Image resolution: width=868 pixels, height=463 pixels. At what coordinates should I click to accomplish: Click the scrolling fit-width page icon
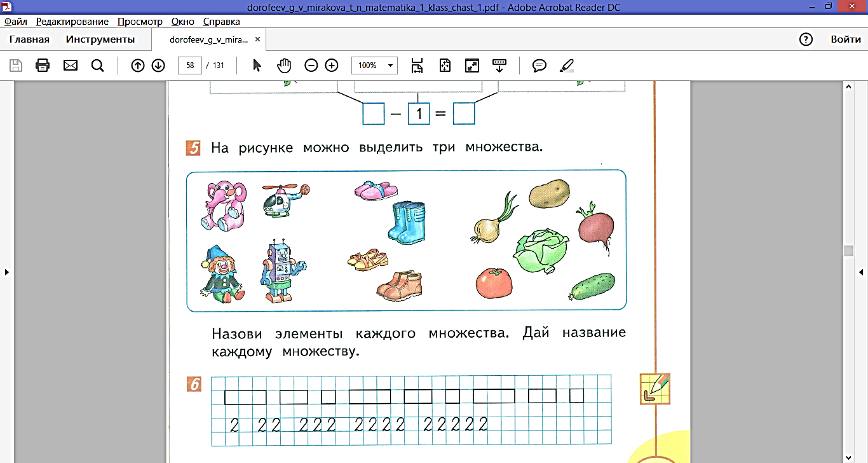tap(417, 66)
